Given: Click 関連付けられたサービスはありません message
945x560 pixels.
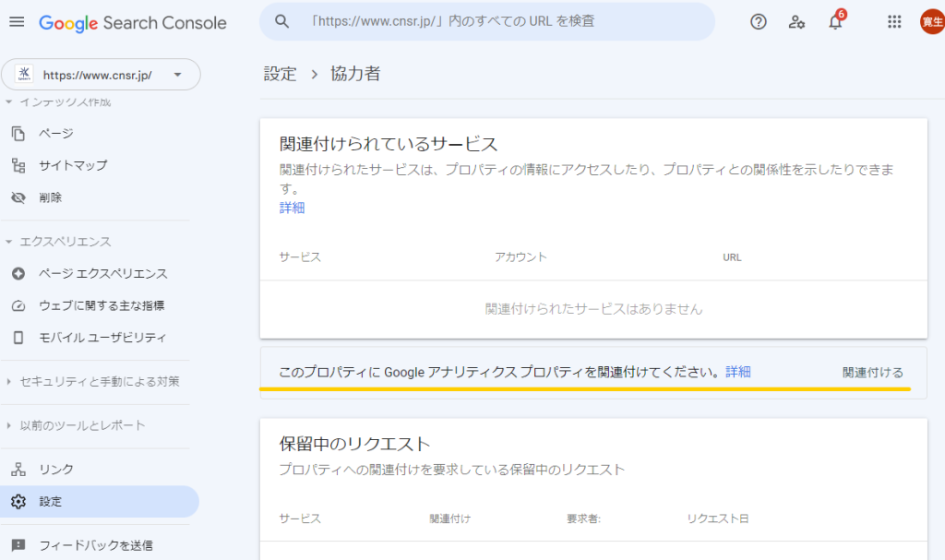Looking at the screenshot, I should [593, 309].
